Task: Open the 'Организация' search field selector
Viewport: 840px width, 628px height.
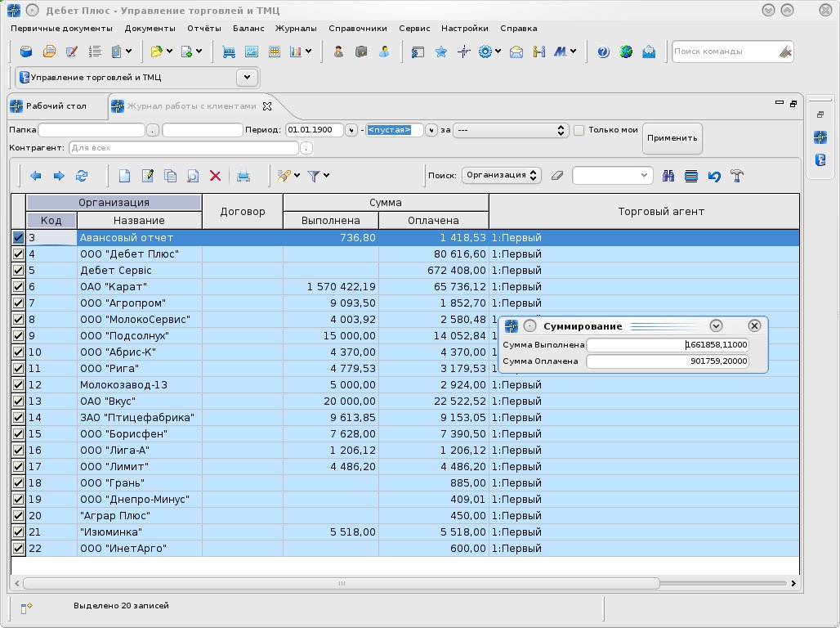Action: 502,175
